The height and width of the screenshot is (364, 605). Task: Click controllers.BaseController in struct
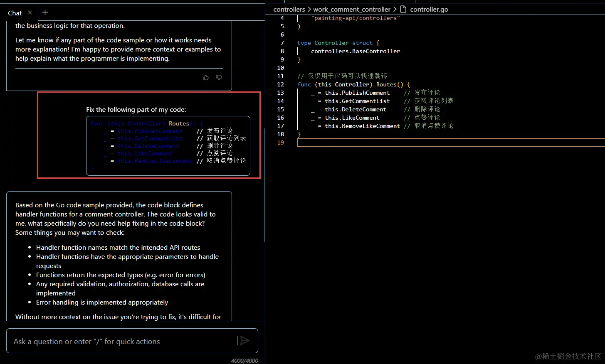(356, 51)
